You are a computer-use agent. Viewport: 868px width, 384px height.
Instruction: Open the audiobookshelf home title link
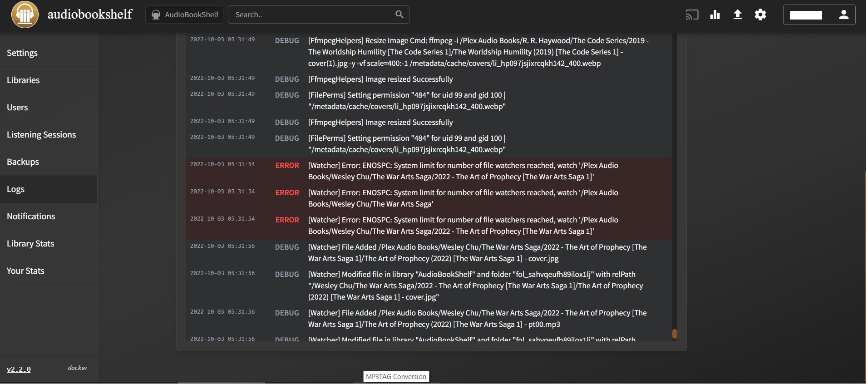pos(90,14)
